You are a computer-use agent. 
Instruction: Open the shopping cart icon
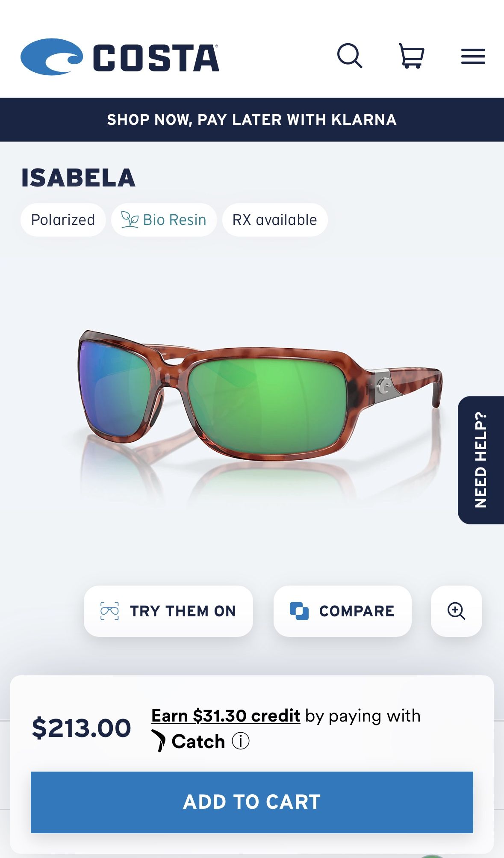point(411,56)
